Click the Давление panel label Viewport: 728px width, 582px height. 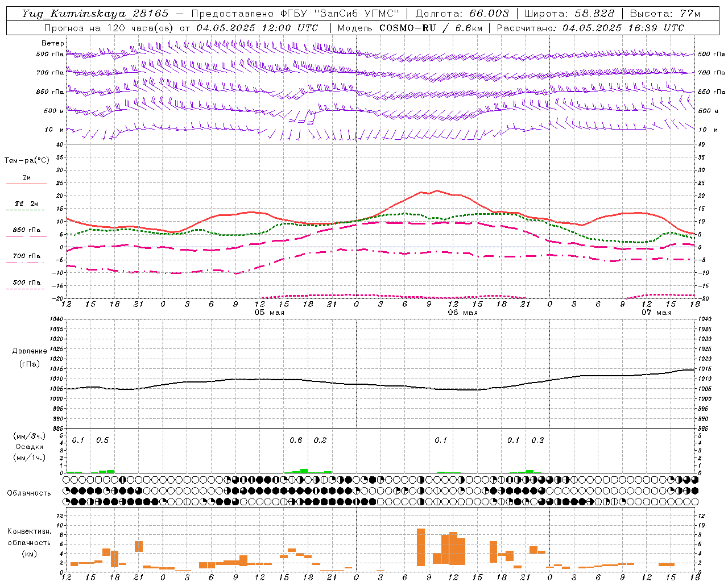click(x=30, y=351)
